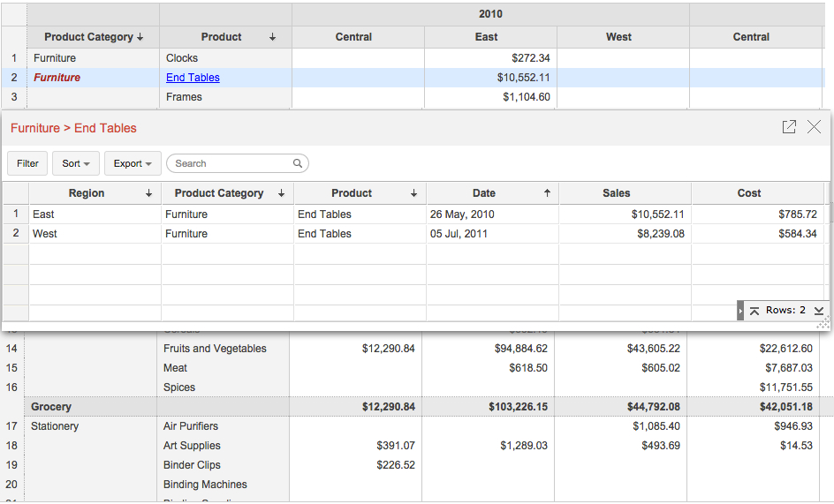Click sort arrow on Region column
The height and width of the screenshot is (504, 834).
point(148,193)
